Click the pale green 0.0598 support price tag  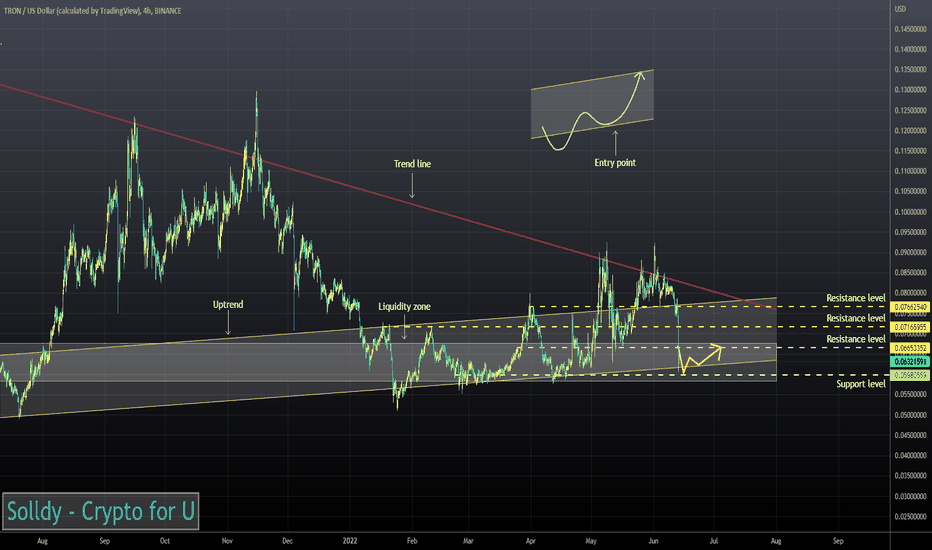tap(910, 375)
